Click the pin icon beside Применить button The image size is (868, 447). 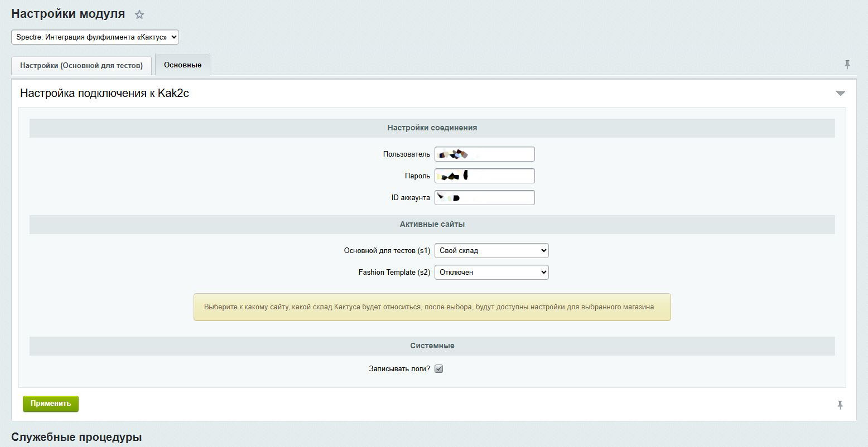click(x=840, y=405)
